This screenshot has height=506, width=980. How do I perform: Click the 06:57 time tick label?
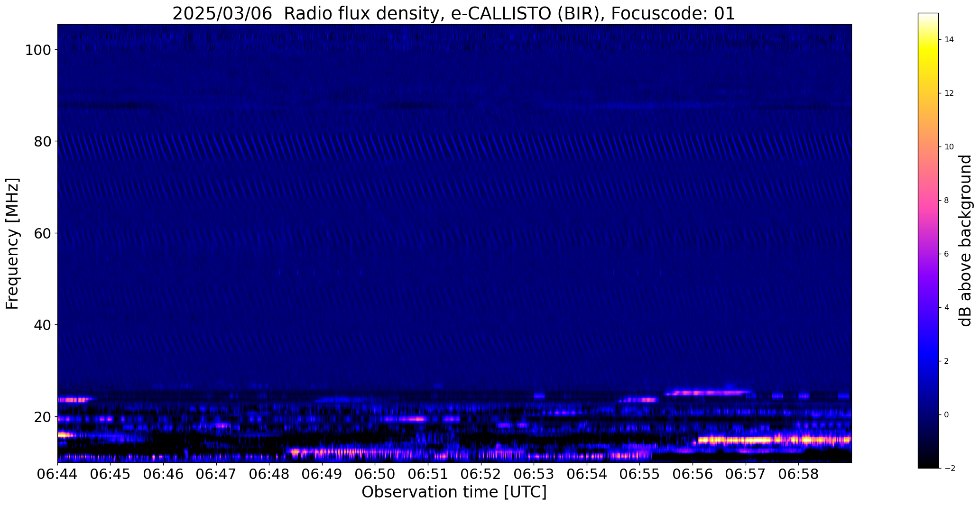tap(745, 474)
